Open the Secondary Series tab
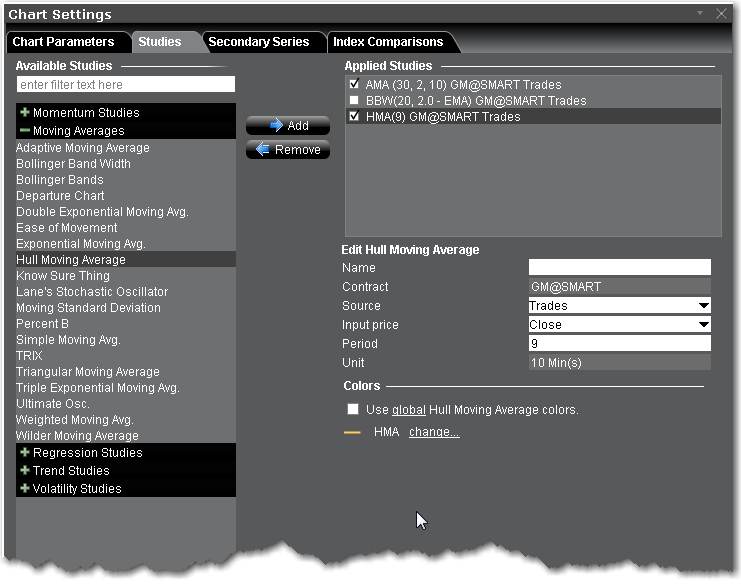This screenshot has height=586, width=741. [258, 42]
